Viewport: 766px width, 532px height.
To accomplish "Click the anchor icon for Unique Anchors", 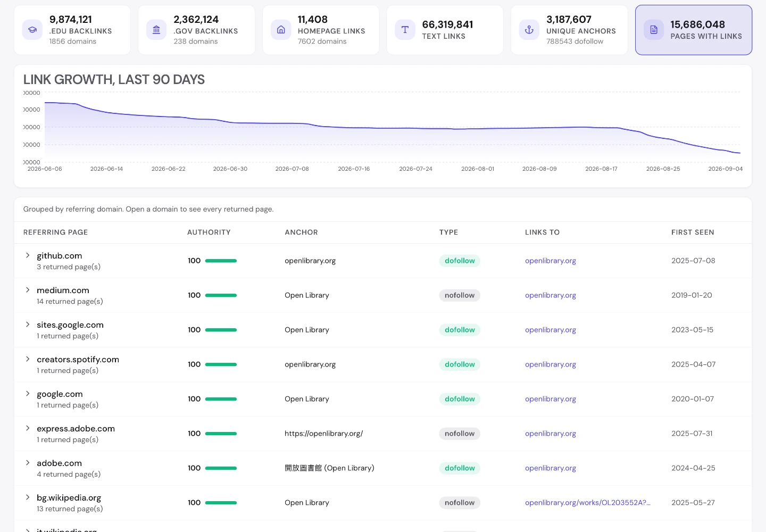I will [529, 30].
